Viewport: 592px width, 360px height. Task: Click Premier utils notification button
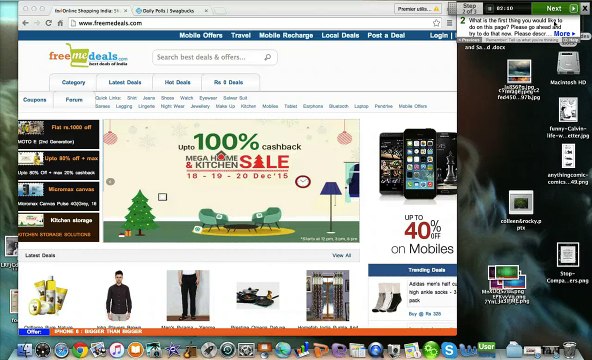418,9
